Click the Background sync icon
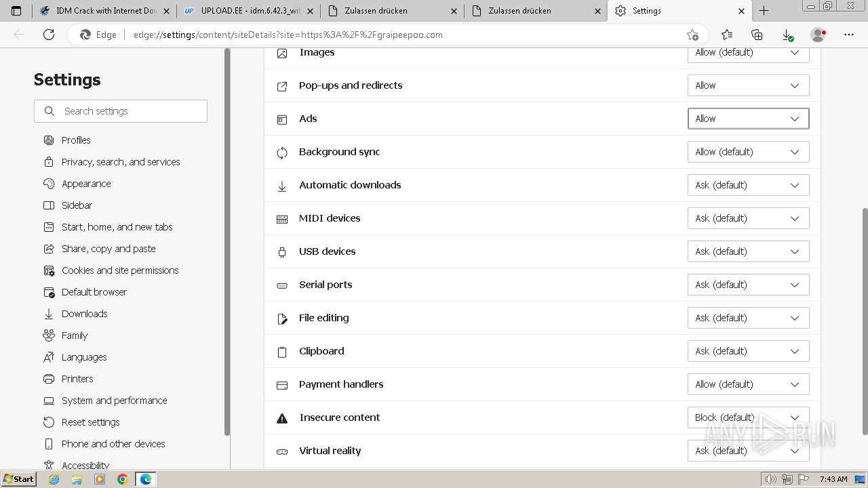The image size is (868, 488). point(282,152)
